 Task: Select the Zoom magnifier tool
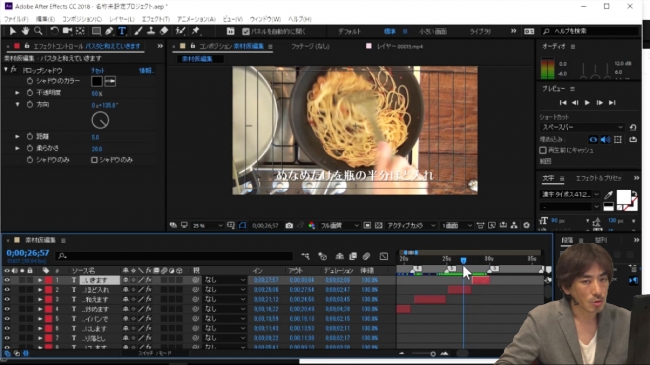pos(38,31)
